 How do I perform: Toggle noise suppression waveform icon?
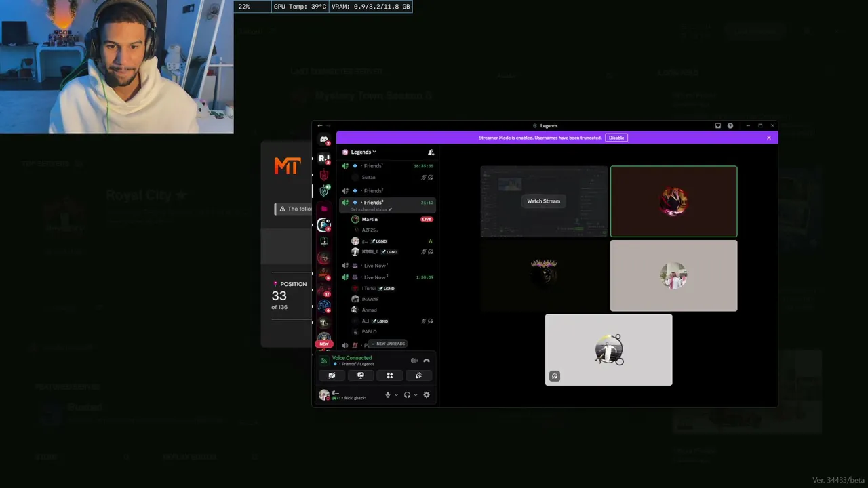pyautogui.click(x=414, y=361)
